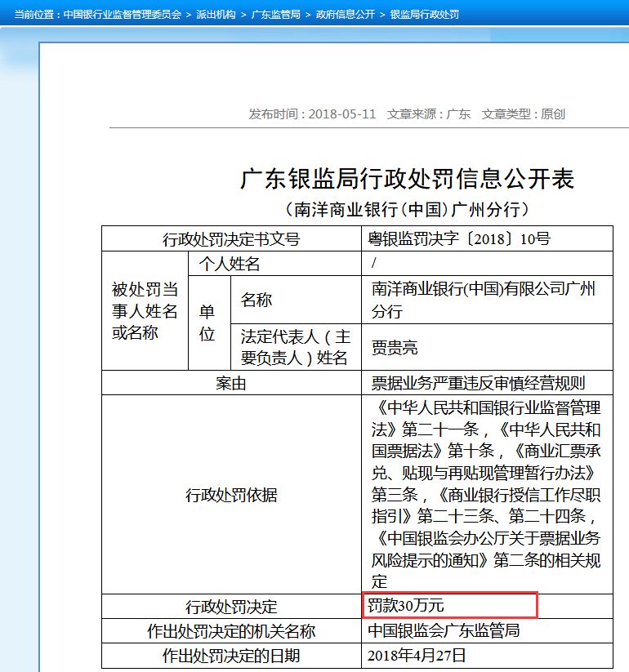This screenshot has height=672, width=629.
Task: Click the 票据业务严重违反审慎经营规则 cell
Action: [x=478, y=384]
